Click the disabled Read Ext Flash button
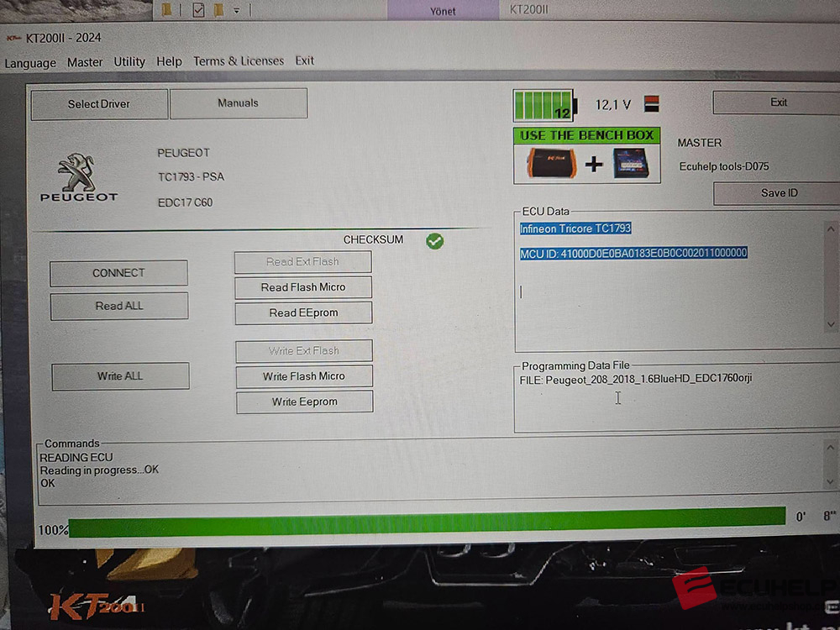Viewport: 840px width, 630px height. (302, 262)
